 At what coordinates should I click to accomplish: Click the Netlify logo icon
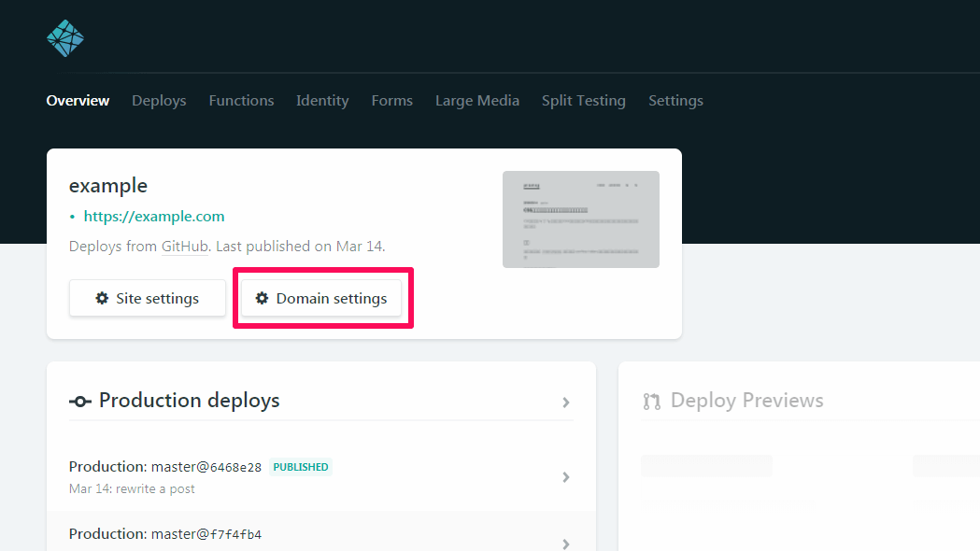[64, 37]
